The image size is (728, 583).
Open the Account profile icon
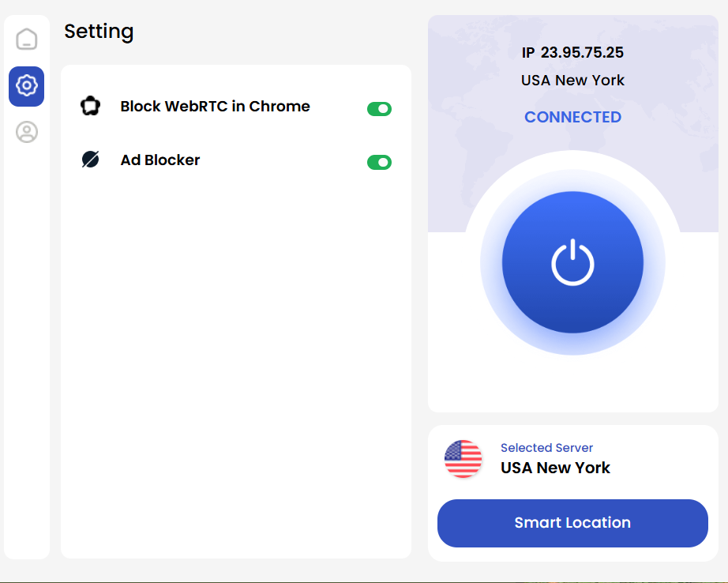[x=27, y=132]
